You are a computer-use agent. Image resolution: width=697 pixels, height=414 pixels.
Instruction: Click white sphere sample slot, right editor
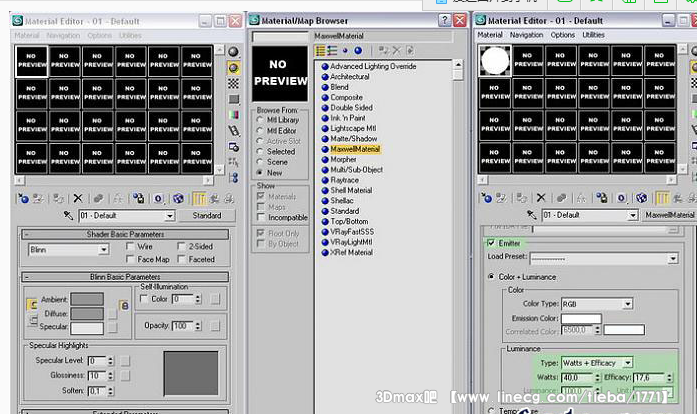[x=495, y=60]
